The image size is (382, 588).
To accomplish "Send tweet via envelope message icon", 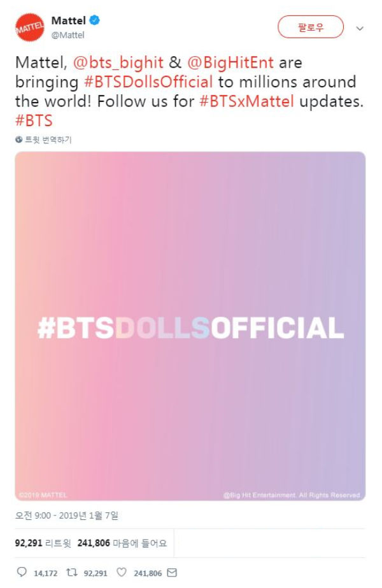I will pyautogui.click(x=172, y=572).
